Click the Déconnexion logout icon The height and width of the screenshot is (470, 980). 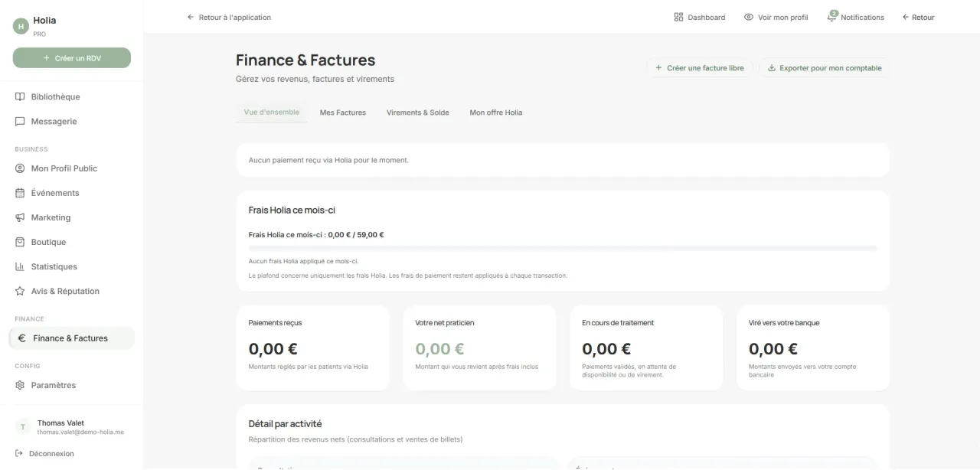(x=19, y=453)
